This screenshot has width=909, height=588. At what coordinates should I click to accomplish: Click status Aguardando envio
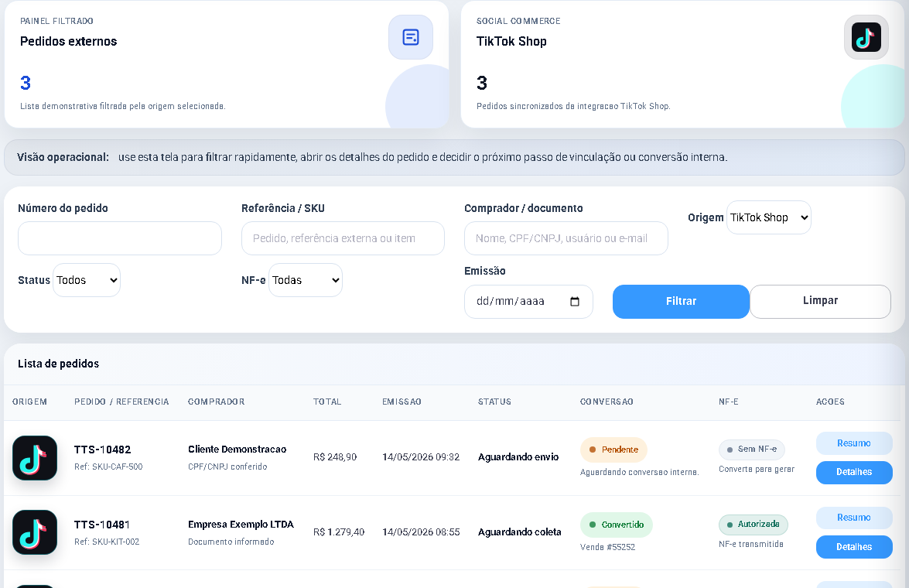pyautogui.click(x=518, y=457)
